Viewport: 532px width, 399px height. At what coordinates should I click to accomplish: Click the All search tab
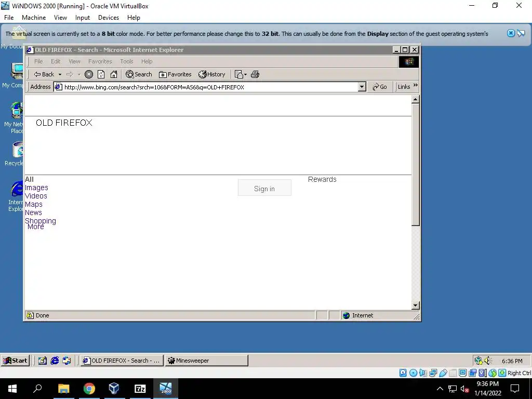pos(29,179)
